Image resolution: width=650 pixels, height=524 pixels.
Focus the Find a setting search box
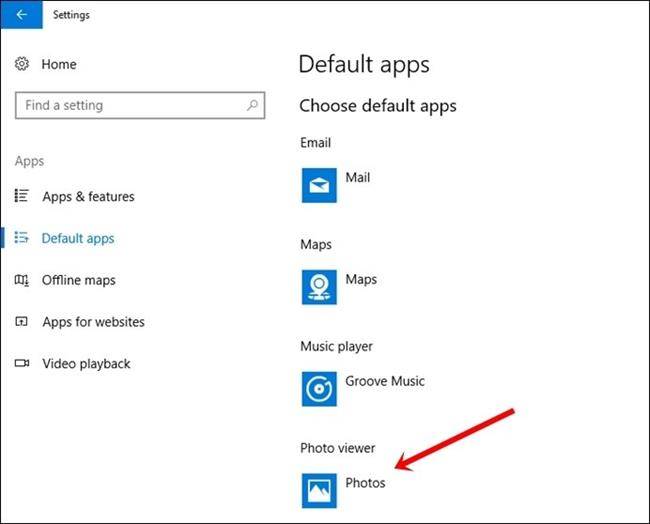140,105
